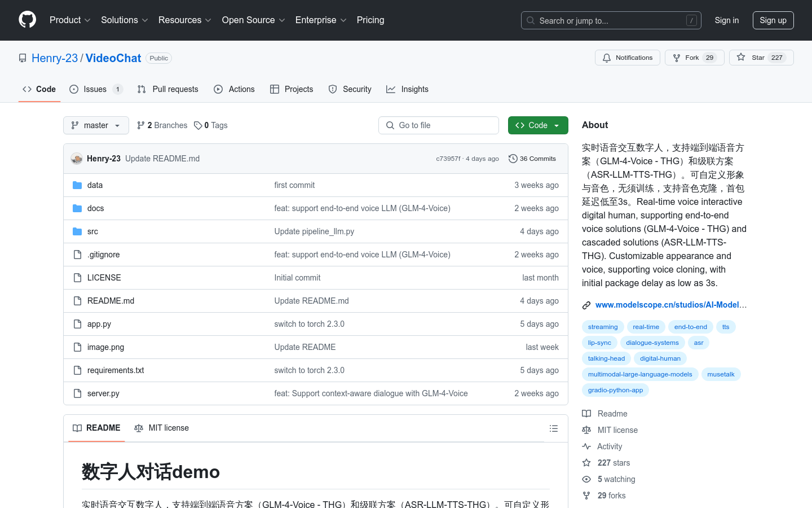Open the src folder icon
Image resolution: width=812 pixels, height=508 pixels.
[77, 231]
